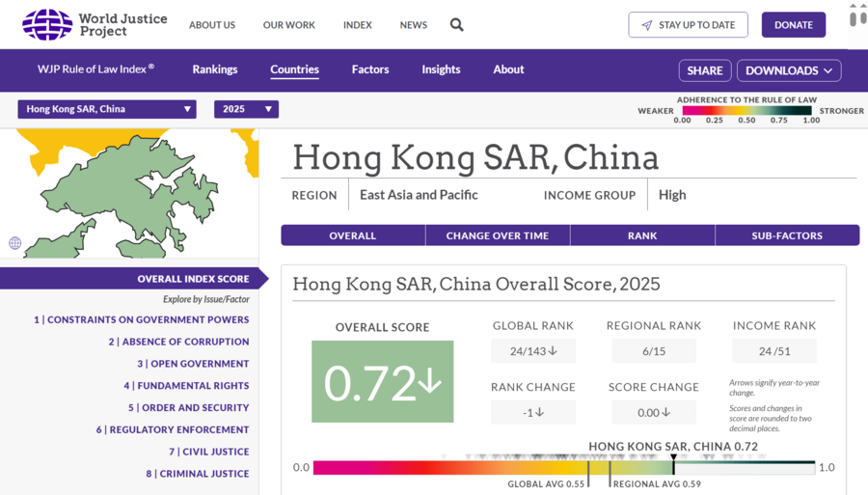This screenshot has height=495, width=868.
Task: Click the High income group text
Action: point(672,195)
